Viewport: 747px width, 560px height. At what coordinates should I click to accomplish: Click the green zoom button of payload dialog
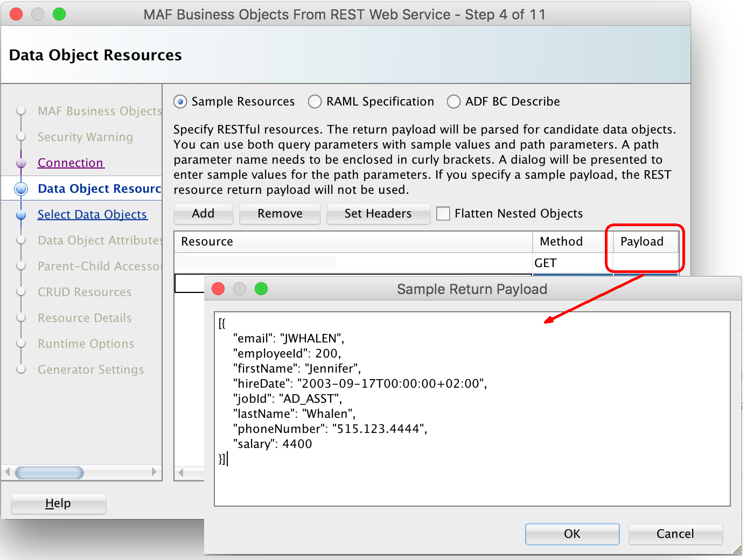pos(261,289)
